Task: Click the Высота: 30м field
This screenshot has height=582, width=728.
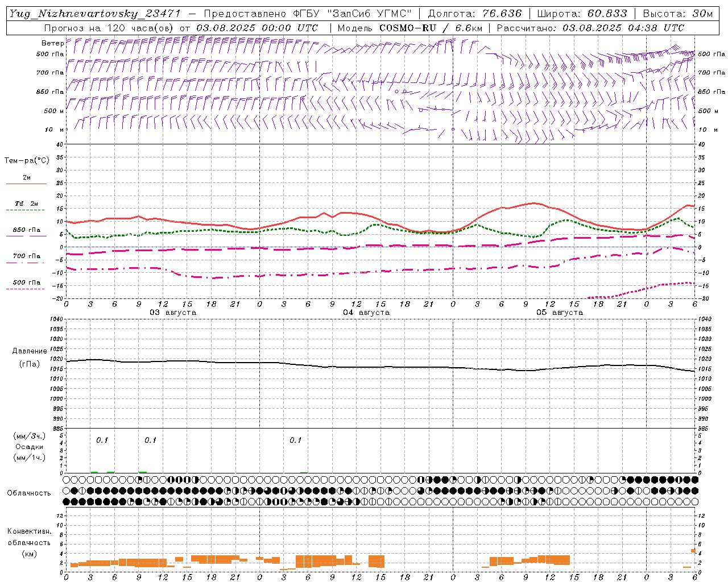Action: click(x=677, y=14)
